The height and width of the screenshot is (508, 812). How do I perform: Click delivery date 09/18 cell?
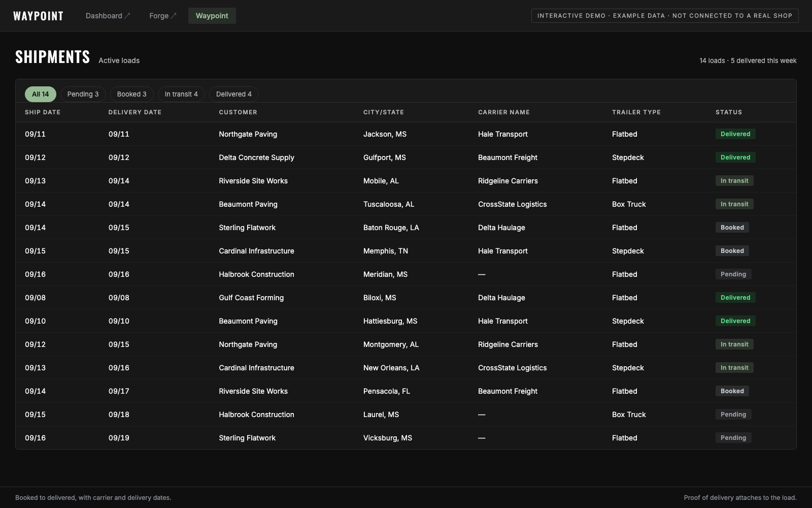tap(119, 415)
